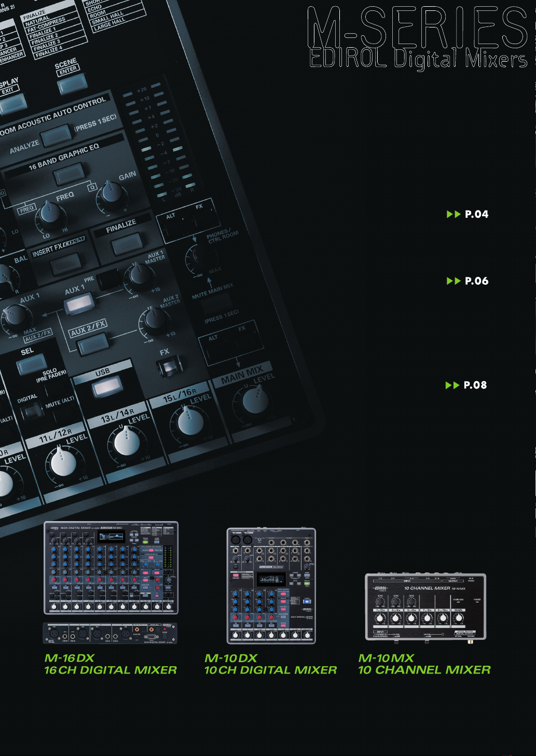Click the "13L/14R" channel label in photo
536x756 pixels.
point(117,415)
